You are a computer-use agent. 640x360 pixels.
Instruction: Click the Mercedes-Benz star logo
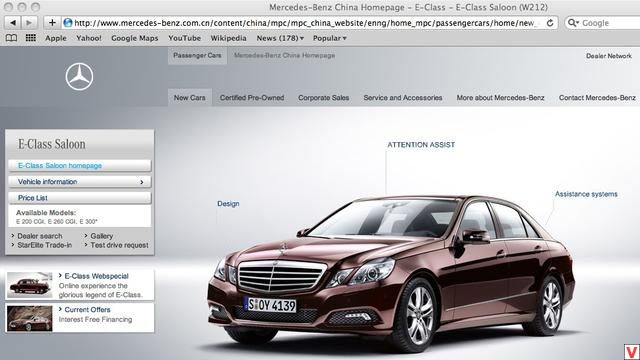coord(79,76)
